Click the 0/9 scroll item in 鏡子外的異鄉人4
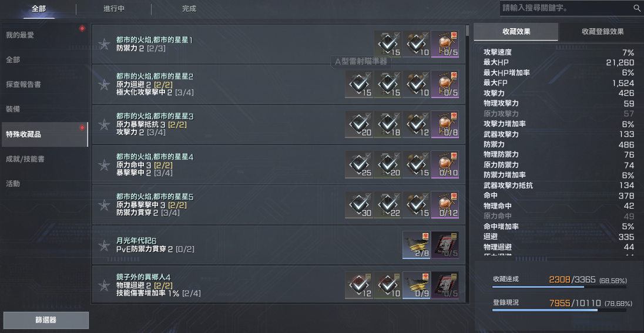 click(x=417, y=285)
